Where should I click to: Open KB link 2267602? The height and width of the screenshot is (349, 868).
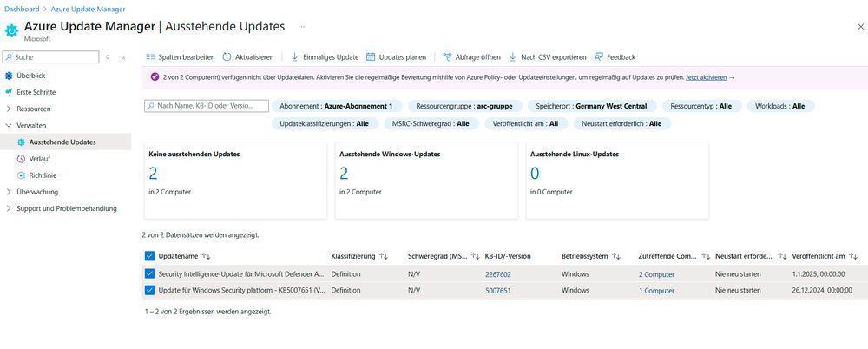tap(498, 274)
